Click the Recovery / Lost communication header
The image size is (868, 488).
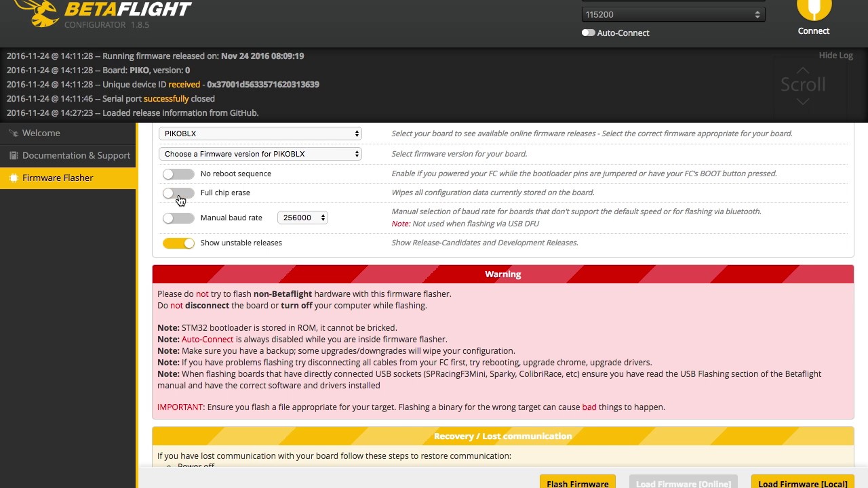pyautogui.click(x=503, y=436)
